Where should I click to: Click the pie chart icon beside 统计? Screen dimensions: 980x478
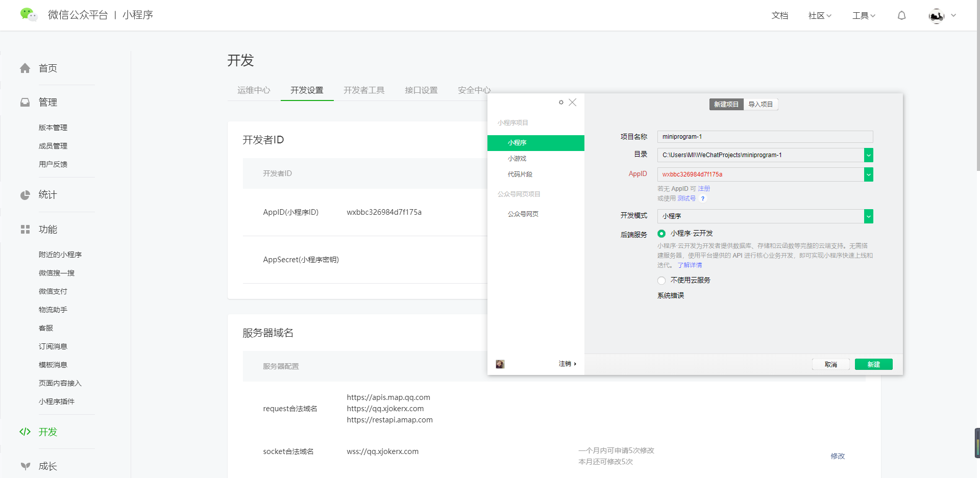click(x=25, y=195)
